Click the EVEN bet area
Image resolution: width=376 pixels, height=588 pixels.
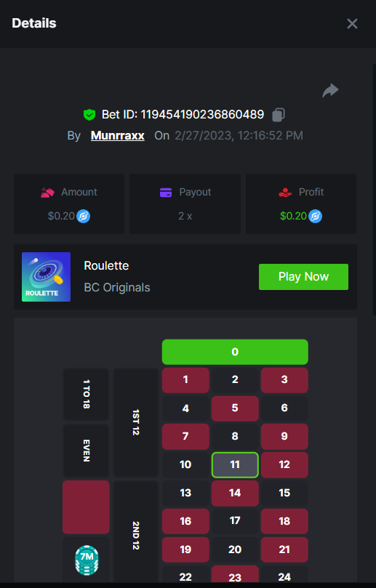(x=86, y=451)
